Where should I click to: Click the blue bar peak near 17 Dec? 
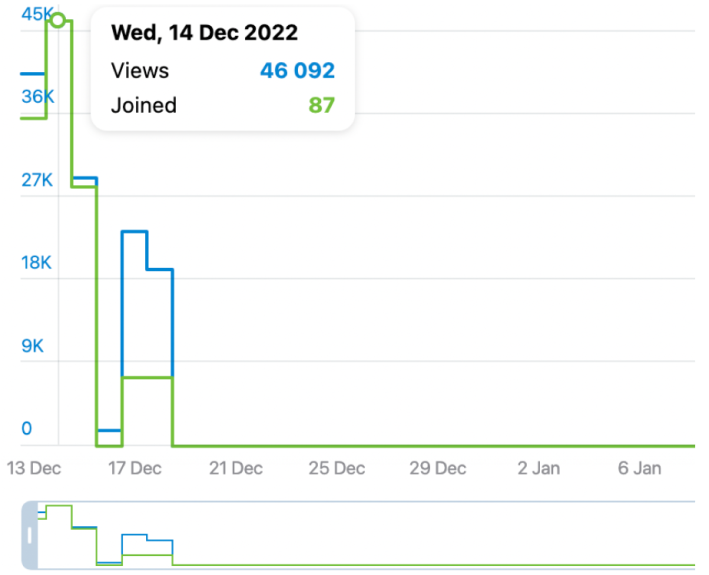coord(134,232)
